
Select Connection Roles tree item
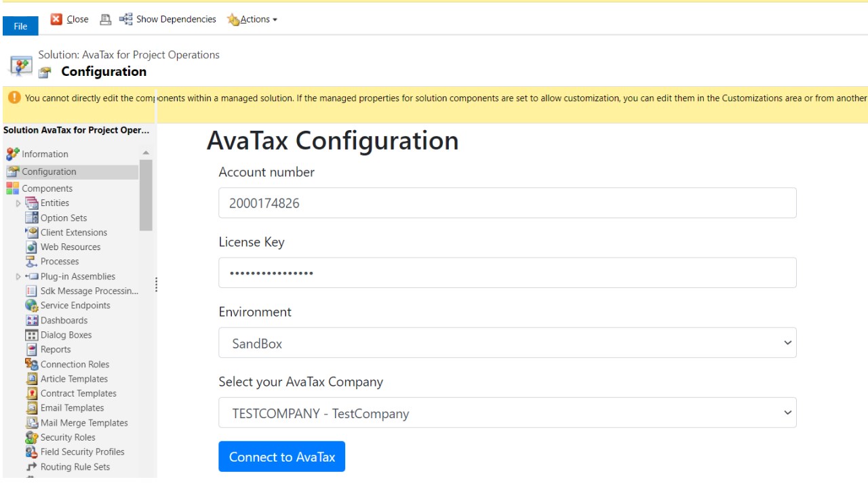click(x=75, y=364)
